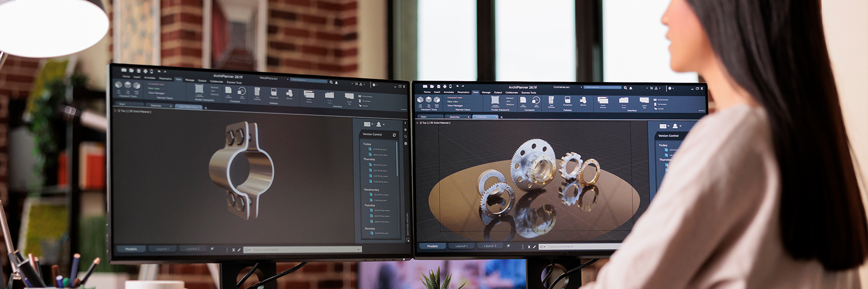
Task: Refresh the Version Control panel on left monitor
Action: 394,135
